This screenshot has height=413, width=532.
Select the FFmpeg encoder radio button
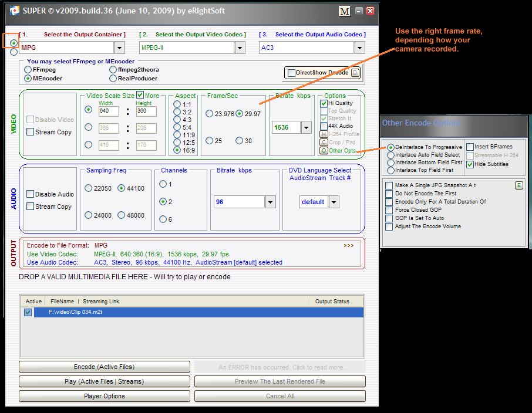pyautogui.click(x=28, y=70)
